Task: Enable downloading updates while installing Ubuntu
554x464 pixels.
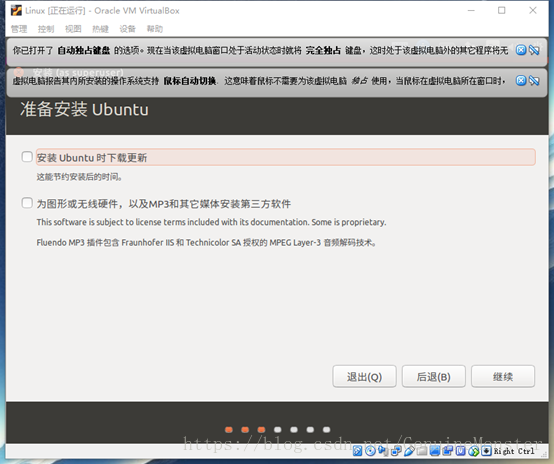Action: click(x=27, y=157)
